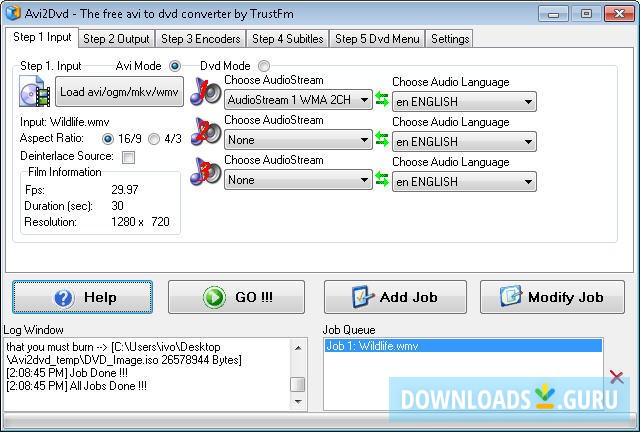Click Log Window scroll down arrow
The width and height of the screenshot is (640, 432).
[298, 401]
